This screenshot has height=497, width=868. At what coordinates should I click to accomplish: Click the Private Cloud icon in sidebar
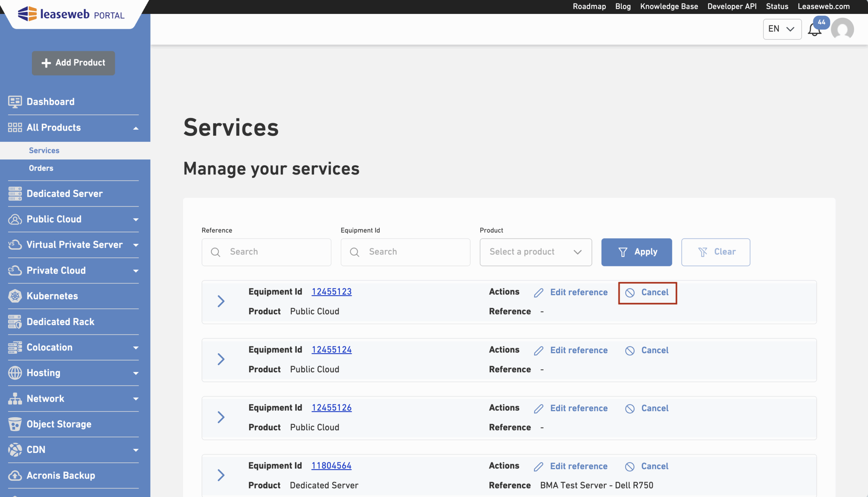click(x=15, y=270)
